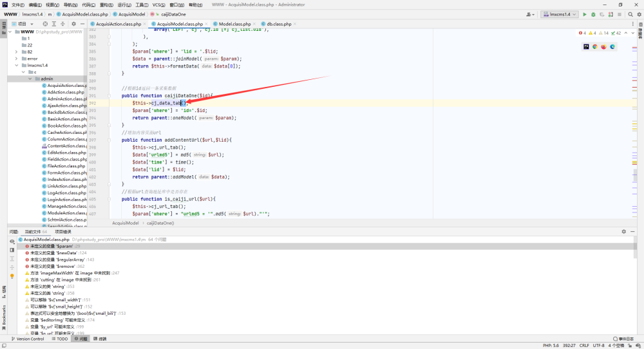Viewport: 644px width, 349px height.
Task: Run the lmxcms1.4 configuration
Action: pyautogui.click(x=585, y=14)
